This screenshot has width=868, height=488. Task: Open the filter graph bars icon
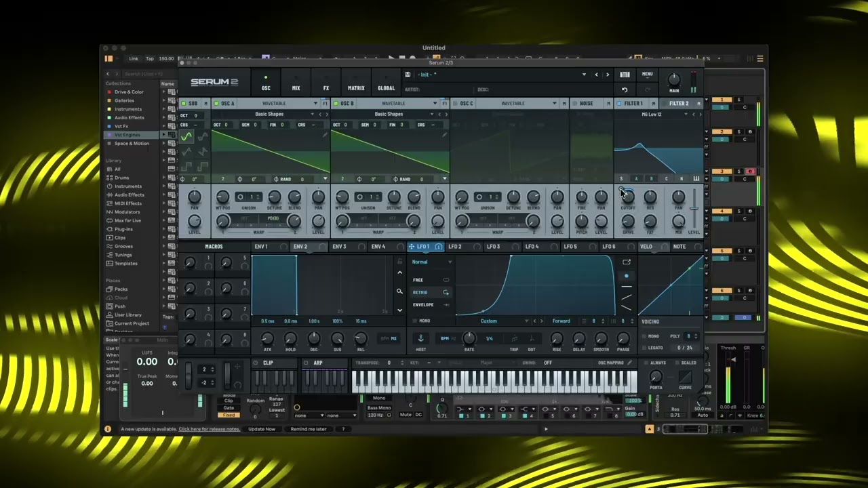tap(696, 179)
